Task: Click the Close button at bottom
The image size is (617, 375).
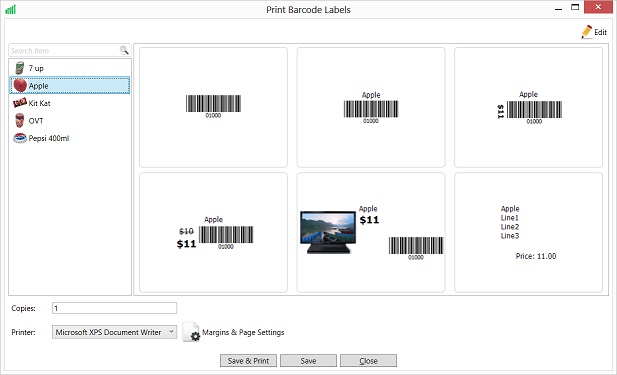Action: [368, 361]
